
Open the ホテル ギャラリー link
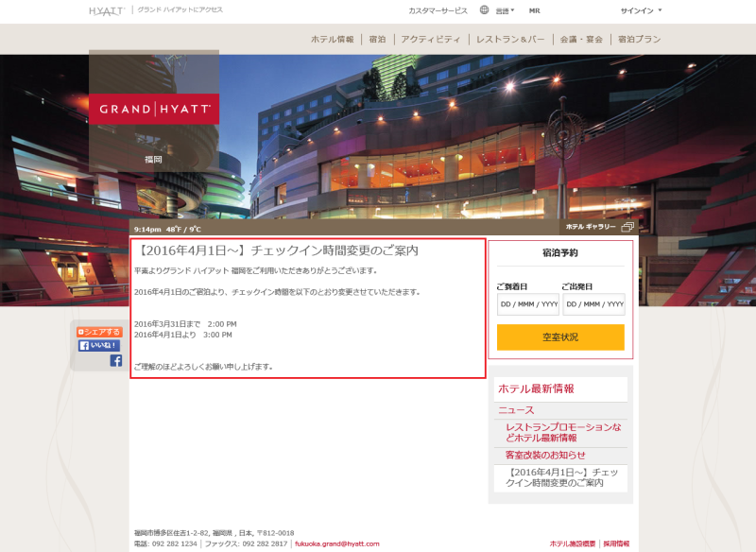pyautogui.click(x=591, y=227)
